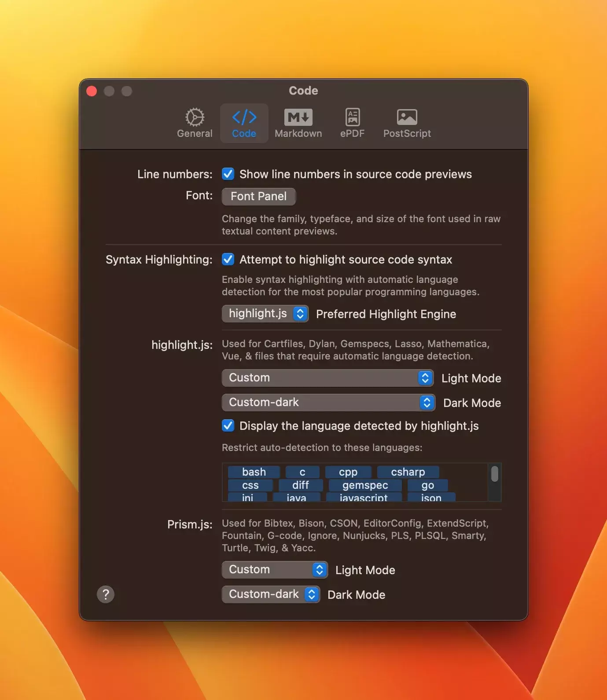Open Prism.js Light Mode theme dropdown
607x700 pixels.
[275, 570]
